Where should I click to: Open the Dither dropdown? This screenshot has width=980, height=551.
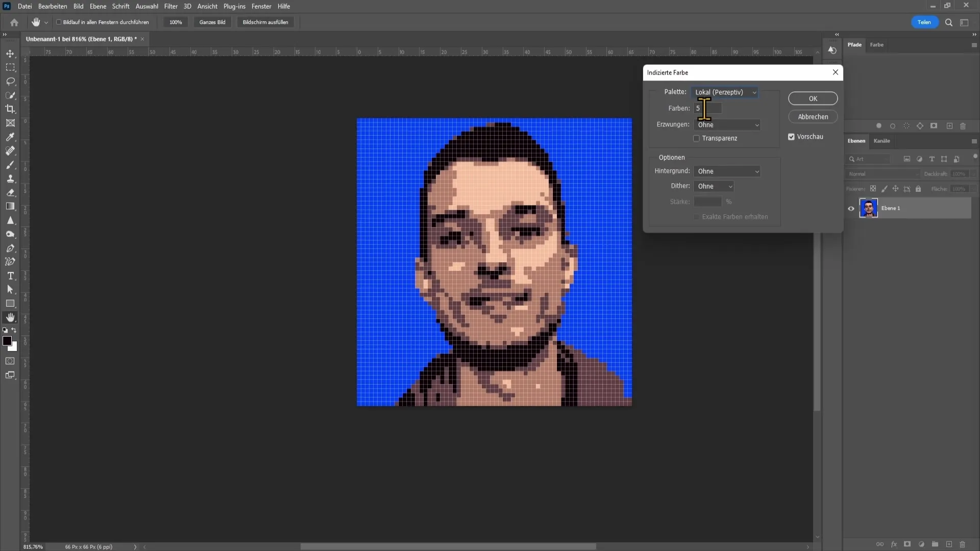click(714, 187)
